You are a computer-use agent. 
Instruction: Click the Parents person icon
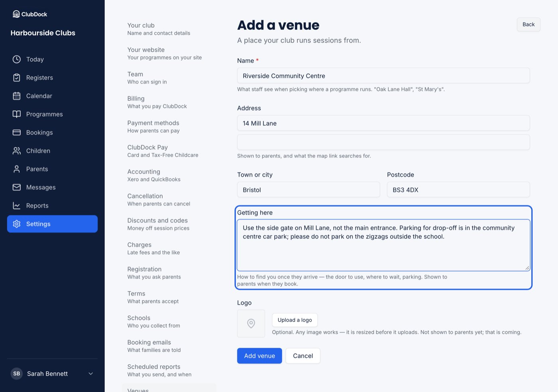[17, 169]
